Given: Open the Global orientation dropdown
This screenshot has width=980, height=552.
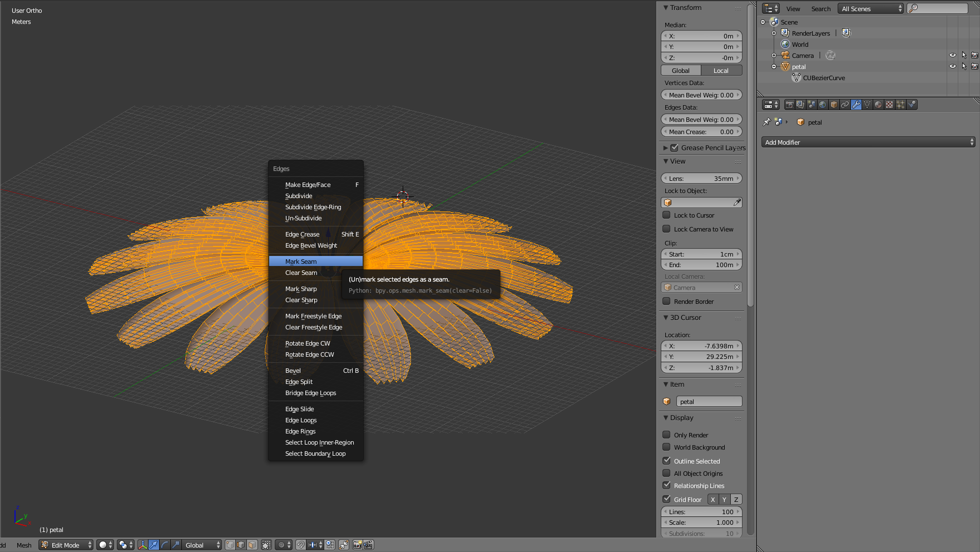Looking at the screenshot, I should [202, 545].
